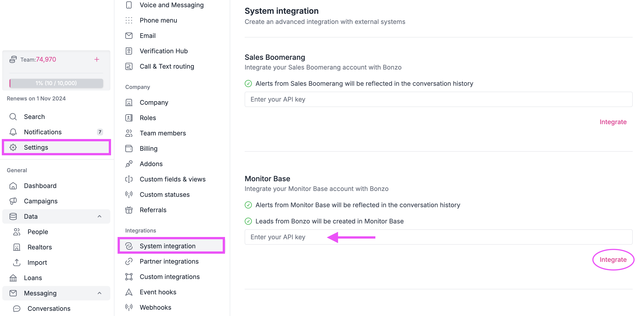Open the Team members page
The height and width of the screenshot is (316, 644).
tap(163, 133)
